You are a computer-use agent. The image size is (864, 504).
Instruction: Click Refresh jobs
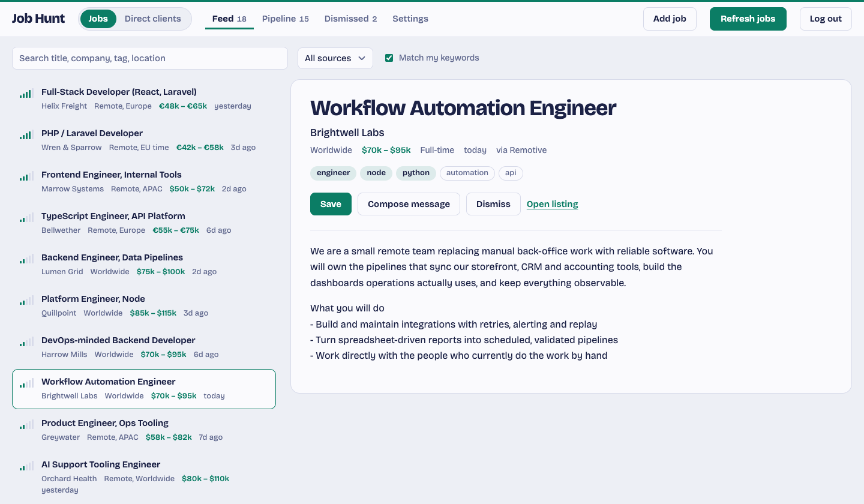748,19
